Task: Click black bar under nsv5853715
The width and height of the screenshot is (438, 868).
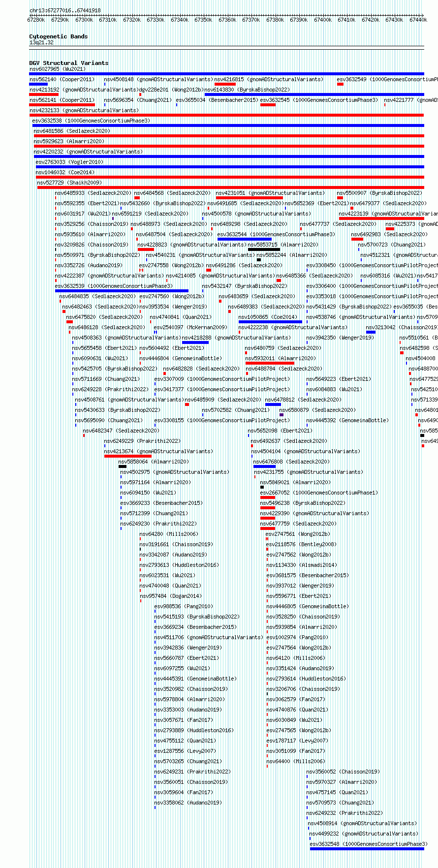Action: 264,249
